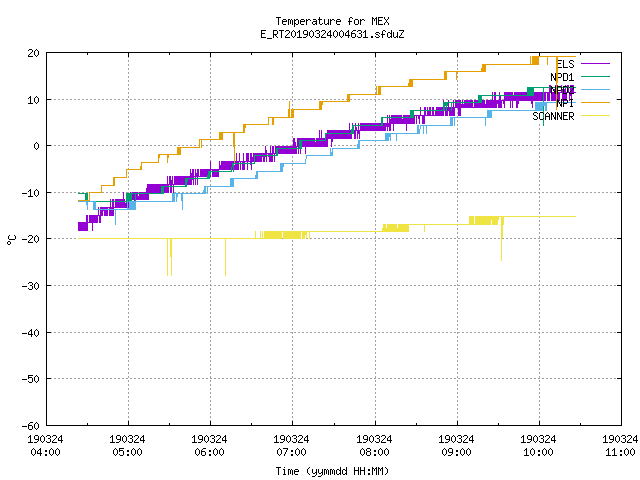Screen dimensions: 640x480
Task: Click the NPD1 legend label
Action: 562,77
